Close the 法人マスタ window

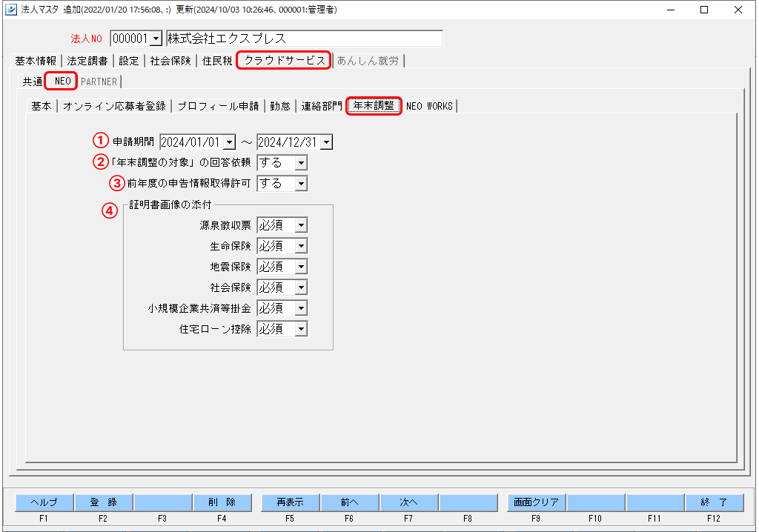[x=738, y=10]
